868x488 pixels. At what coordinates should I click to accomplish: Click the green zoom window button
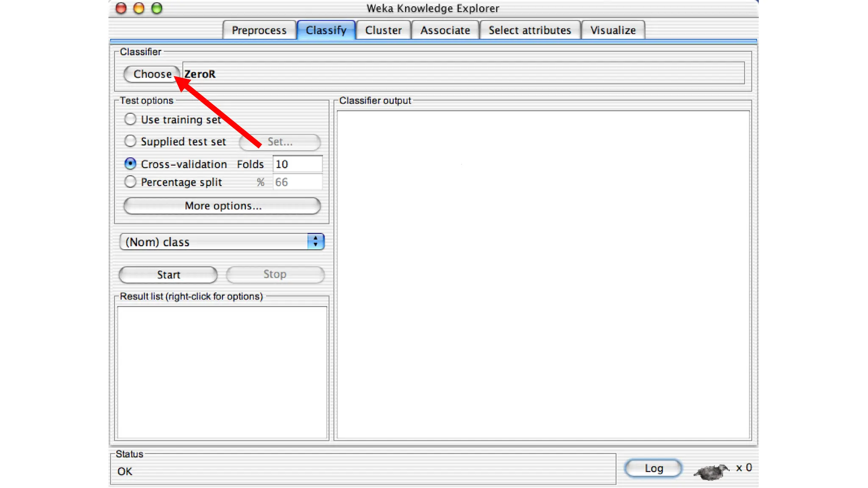click(157, 8)
